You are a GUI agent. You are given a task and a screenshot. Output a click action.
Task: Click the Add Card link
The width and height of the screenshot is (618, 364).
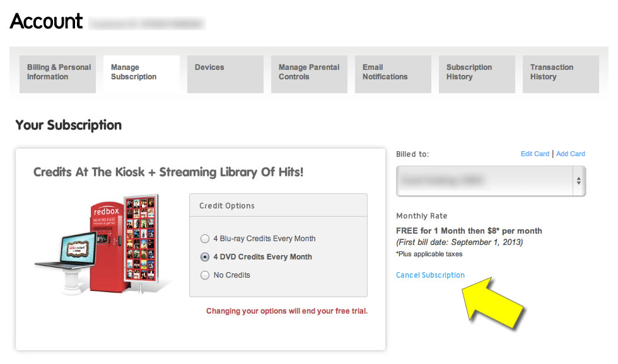(570, 154)
